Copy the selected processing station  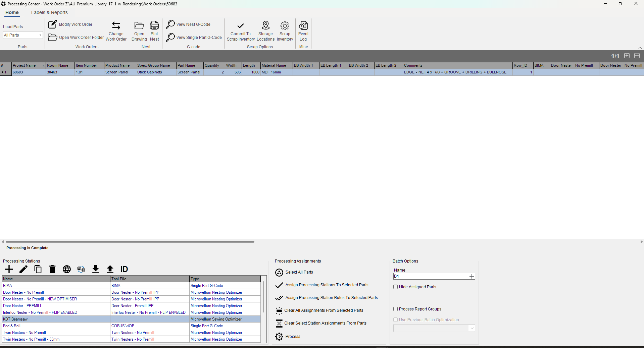pos(38,269)
